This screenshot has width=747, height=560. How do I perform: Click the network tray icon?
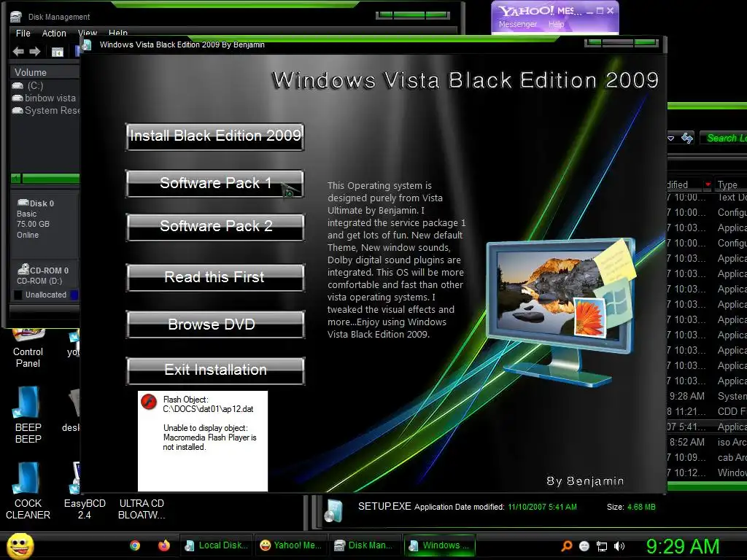pos(602,546)
